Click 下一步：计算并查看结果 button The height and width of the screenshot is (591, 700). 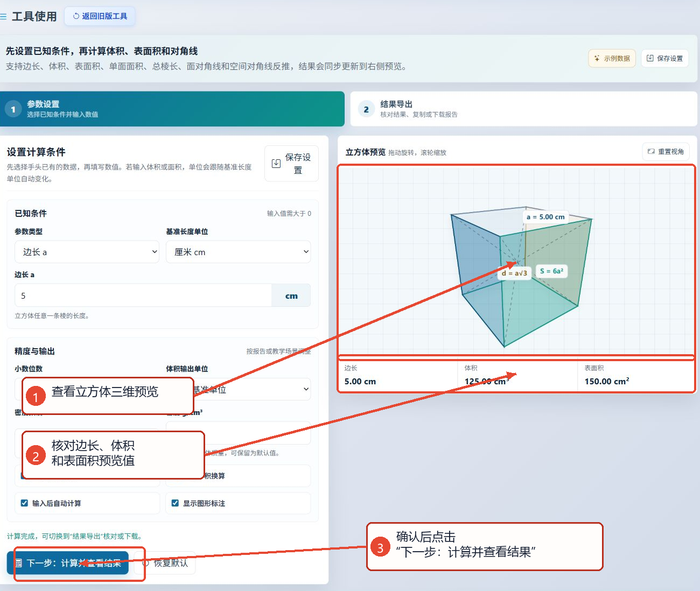(68, 563)
